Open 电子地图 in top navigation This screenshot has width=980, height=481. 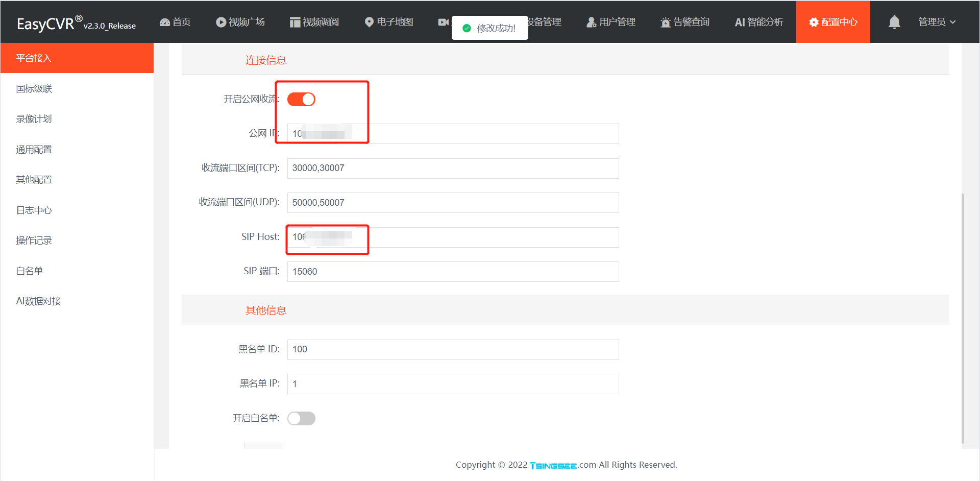point(389,22)
